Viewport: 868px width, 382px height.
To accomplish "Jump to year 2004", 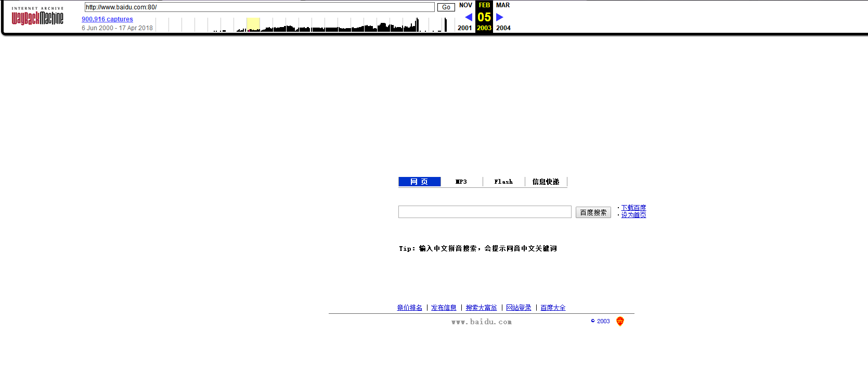I will tap(503, 28).
